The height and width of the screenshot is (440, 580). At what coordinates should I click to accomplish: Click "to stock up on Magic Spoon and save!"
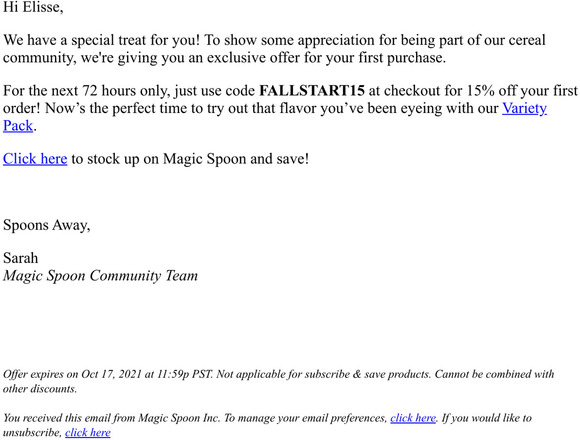click(190, 159)
